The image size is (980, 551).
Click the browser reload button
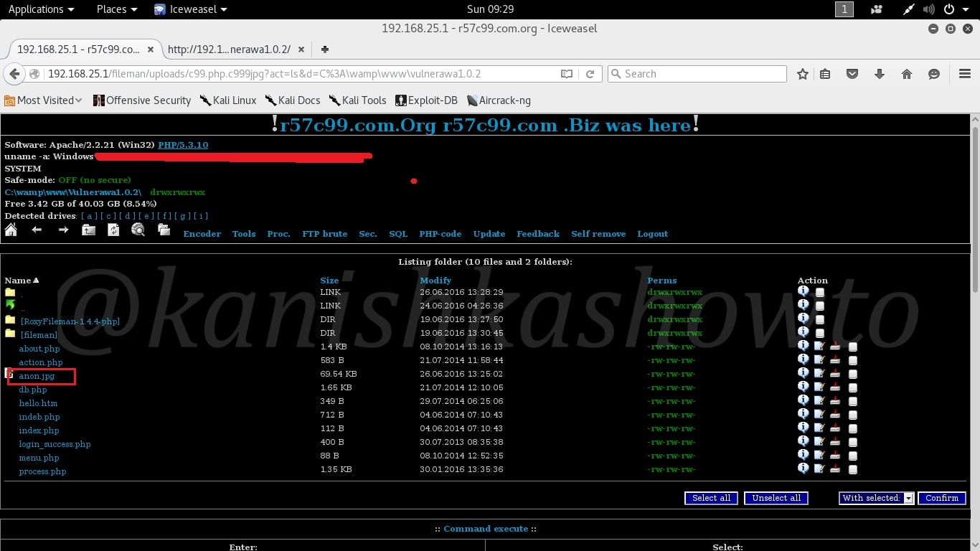coord(590,74)
